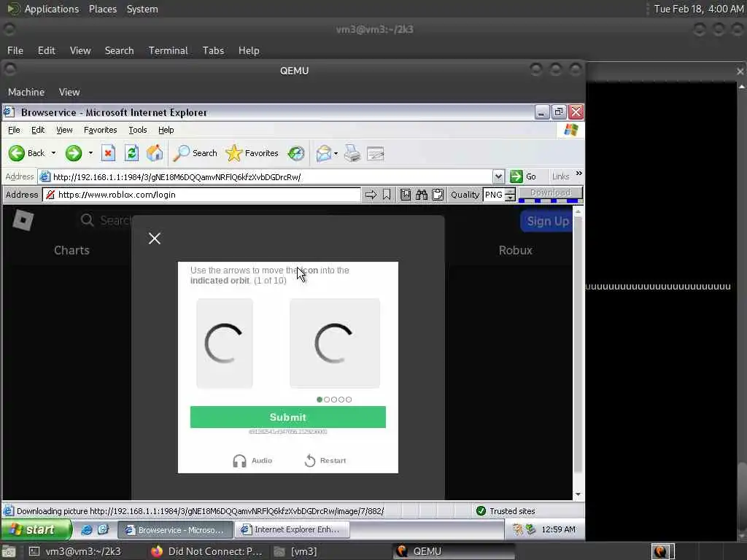747x560 pixels.
Task: Open QEMU Machine menu
Action: click(26, 92)
